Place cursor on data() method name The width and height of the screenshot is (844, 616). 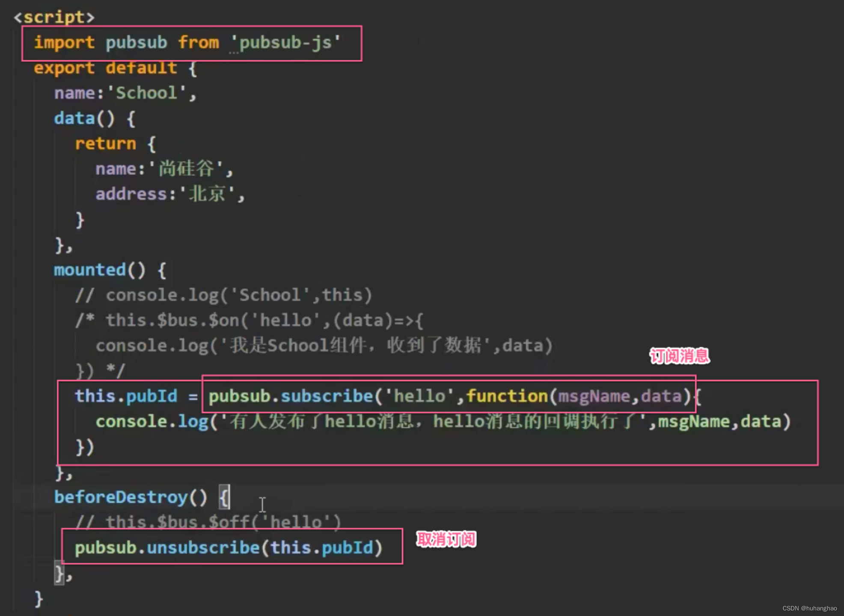tap(74, 118)
